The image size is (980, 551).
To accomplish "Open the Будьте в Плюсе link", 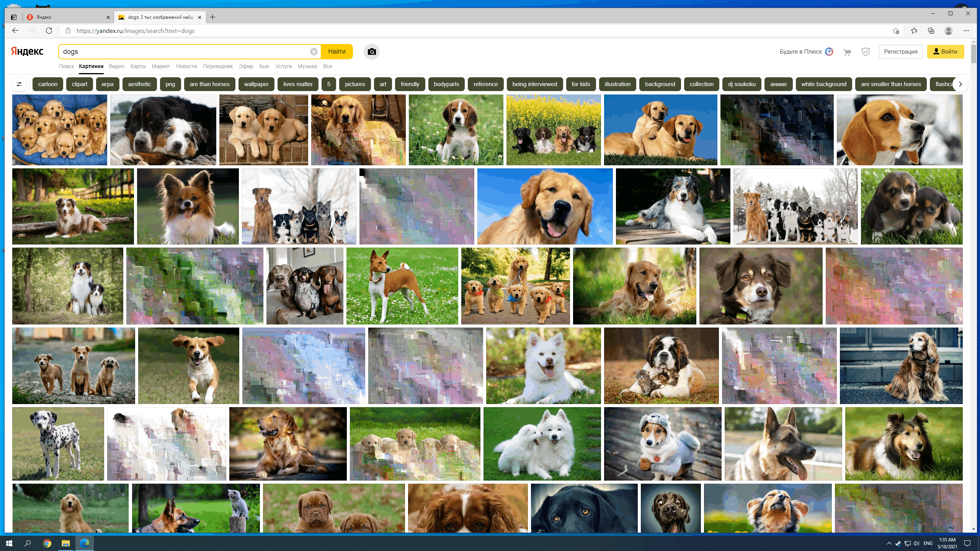I will click(x=801, y=52).
